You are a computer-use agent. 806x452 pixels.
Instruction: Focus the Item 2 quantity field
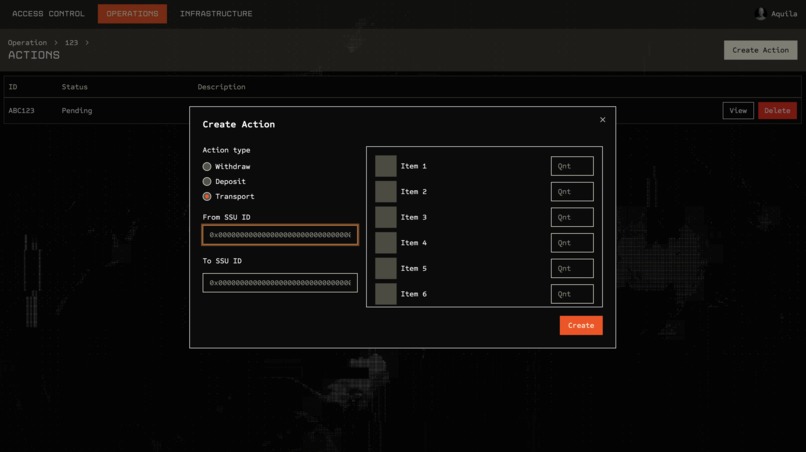572,192
